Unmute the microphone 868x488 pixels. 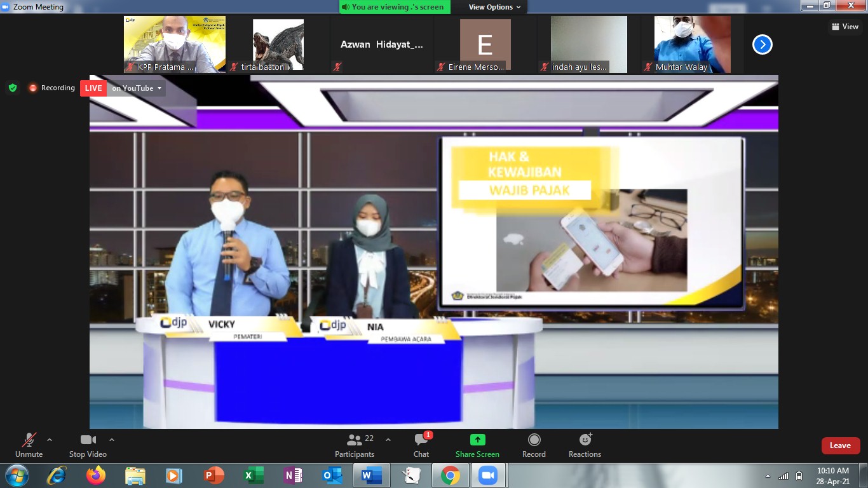(x=29, y=445)
